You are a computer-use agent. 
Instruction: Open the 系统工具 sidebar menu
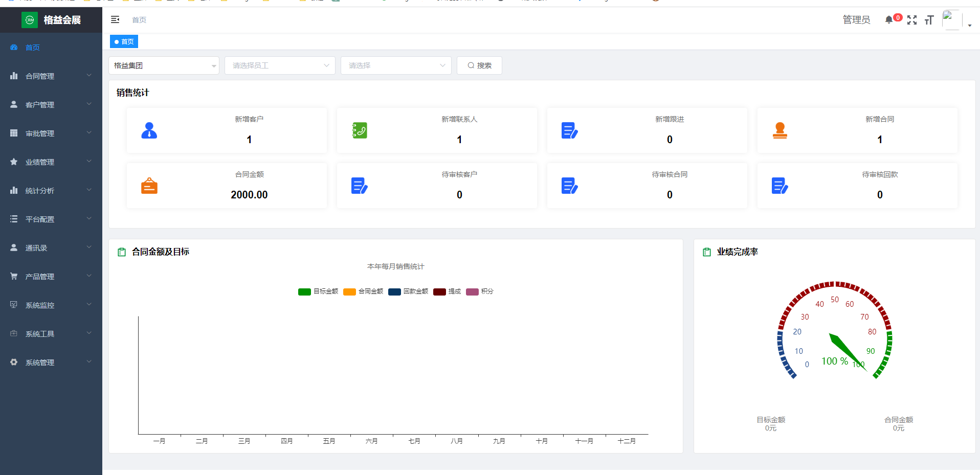click(51, 333)
